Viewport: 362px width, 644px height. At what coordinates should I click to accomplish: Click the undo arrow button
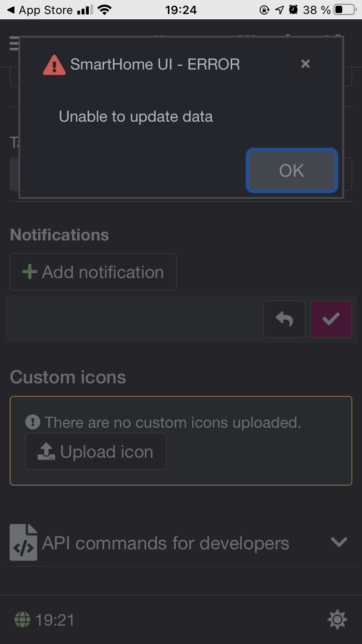click(284, 319)
